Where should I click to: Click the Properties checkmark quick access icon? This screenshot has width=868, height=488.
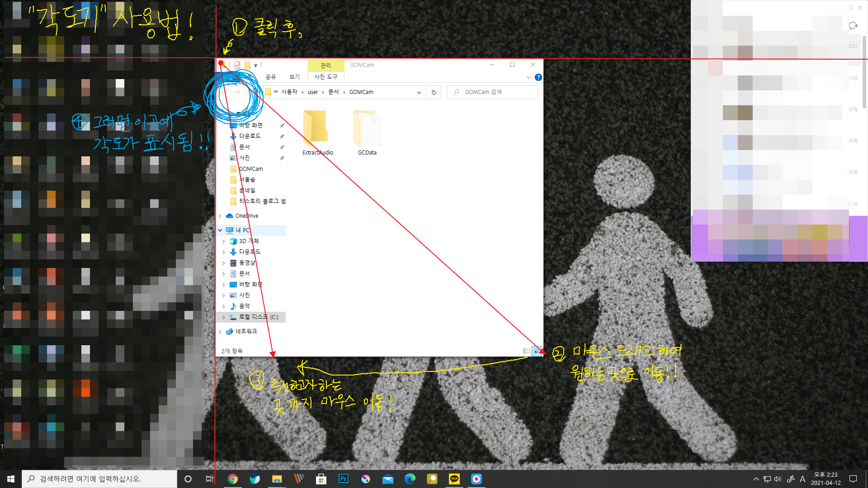tap(237, 65)
